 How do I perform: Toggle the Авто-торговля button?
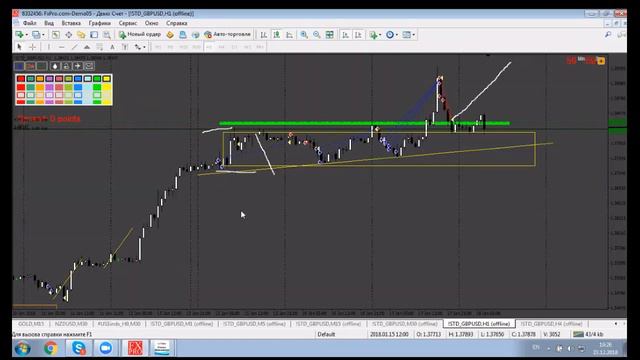[227, 35]
